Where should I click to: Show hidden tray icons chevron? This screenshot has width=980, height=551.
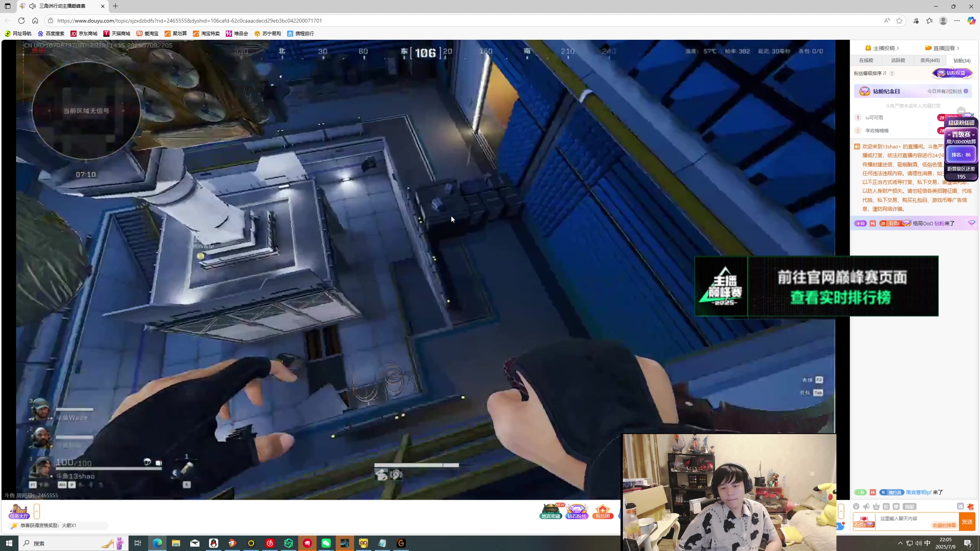900,543
